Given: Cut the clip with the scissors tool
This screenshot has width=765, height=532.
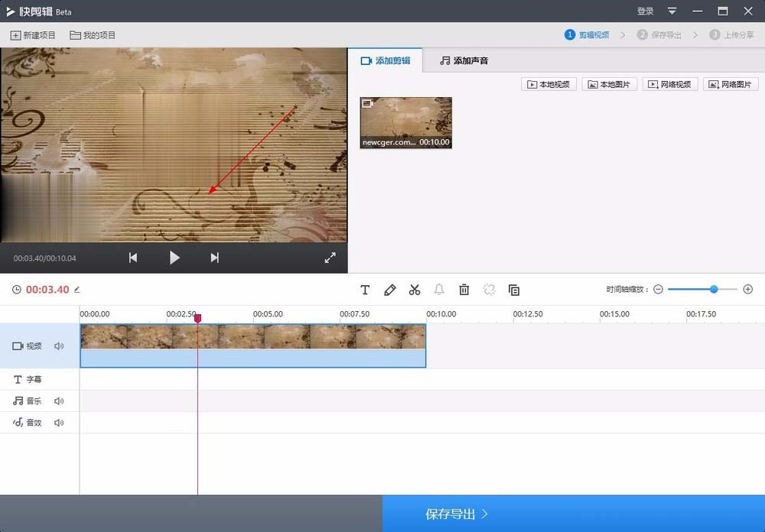Looking at the screenshot, I should click(415, 290).
